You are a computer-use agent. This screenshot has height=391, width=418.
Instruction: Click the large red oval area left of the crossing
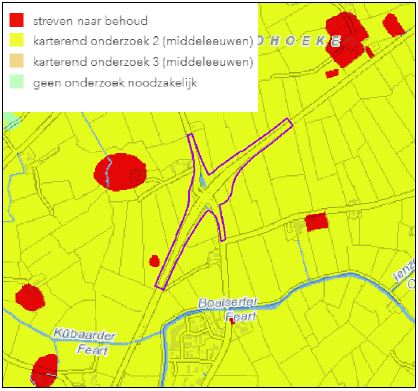tap(120, 172)
